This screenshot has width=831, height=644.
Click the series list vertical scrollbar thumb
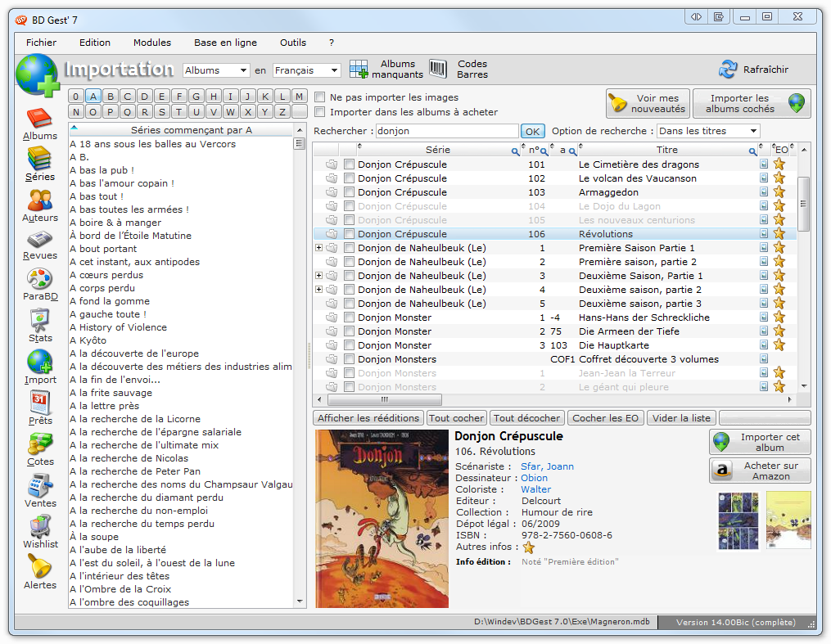(300, 143)
